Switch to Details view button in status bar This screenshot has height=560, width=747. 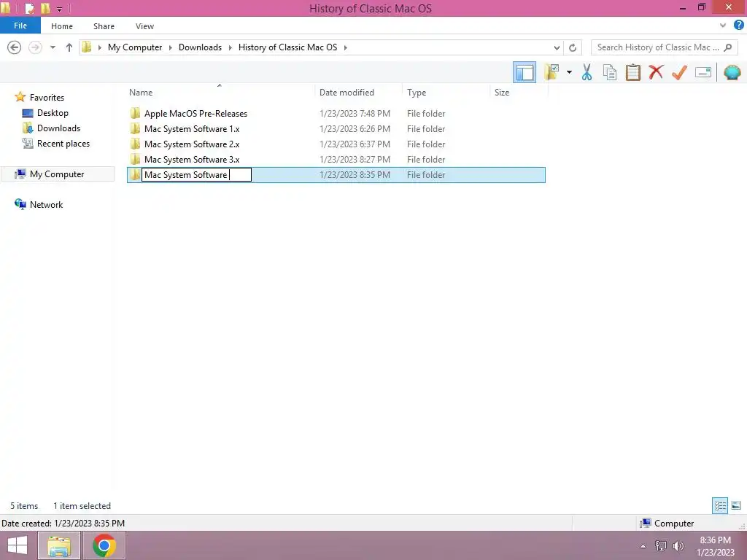[720, 505]
